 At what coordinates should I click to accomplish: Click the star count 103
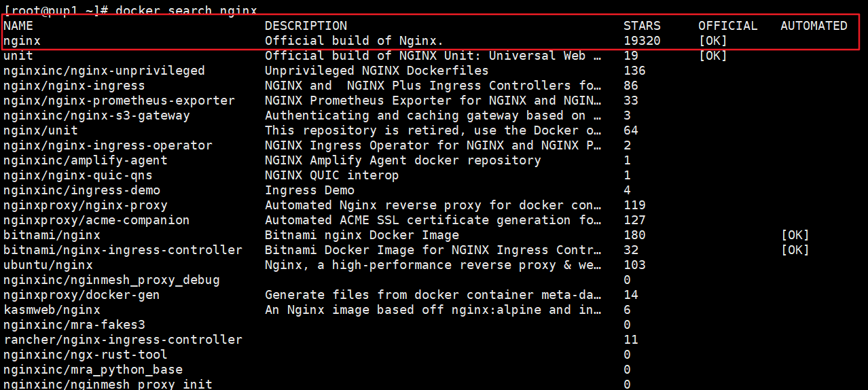pyautogui.click(x=634, y=265)
